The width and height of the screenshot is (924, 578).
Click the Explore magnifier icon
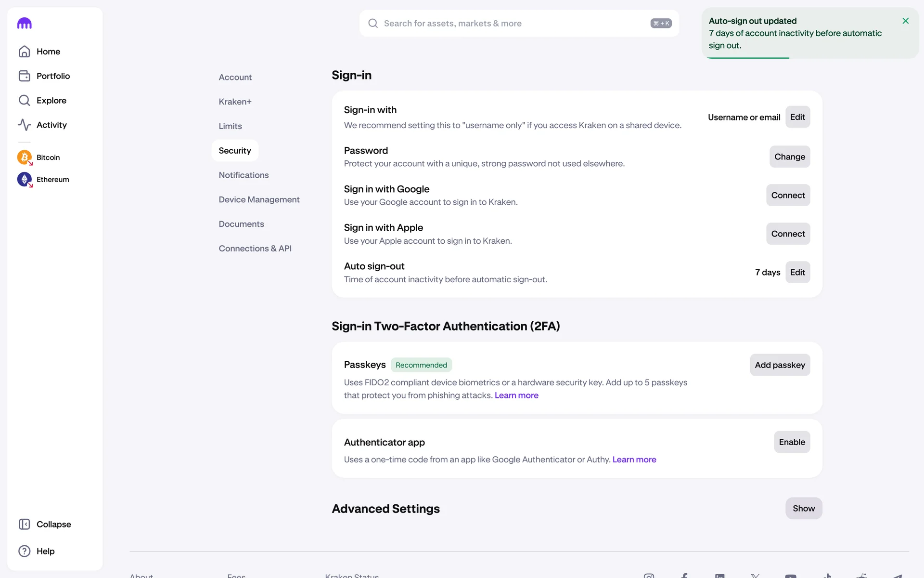[x=24, y=100]
